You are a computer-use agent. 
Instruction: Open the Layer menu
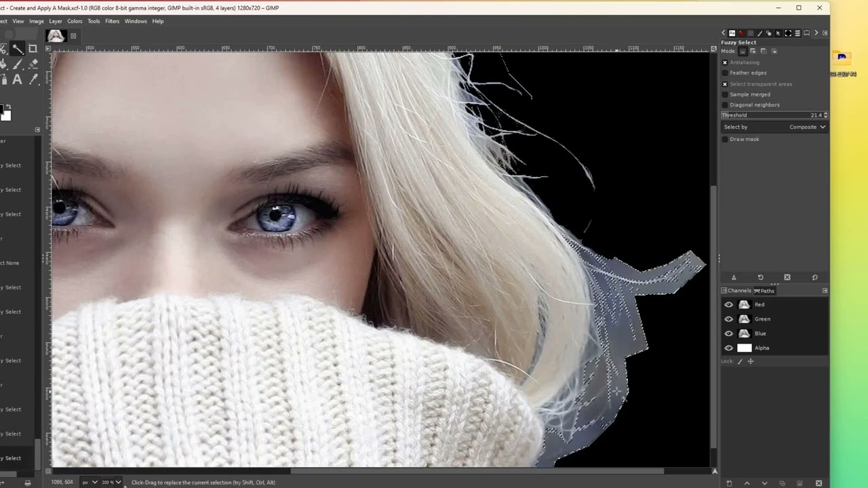[x=56, y=21]
